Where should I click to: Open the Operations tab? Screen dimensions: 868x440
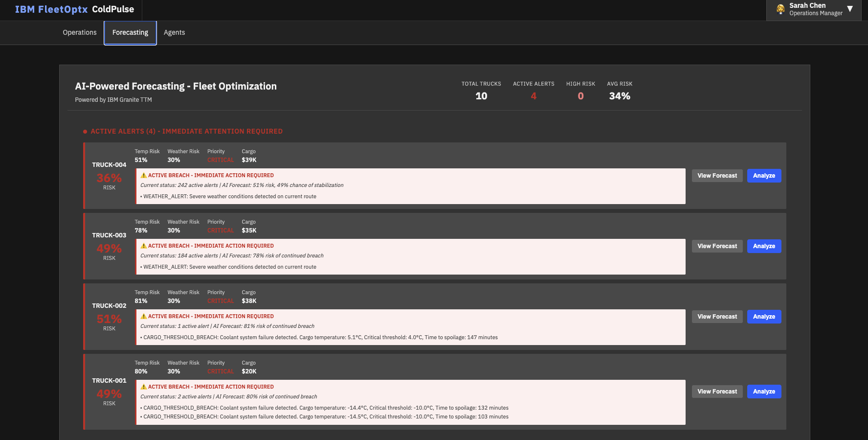80,32
